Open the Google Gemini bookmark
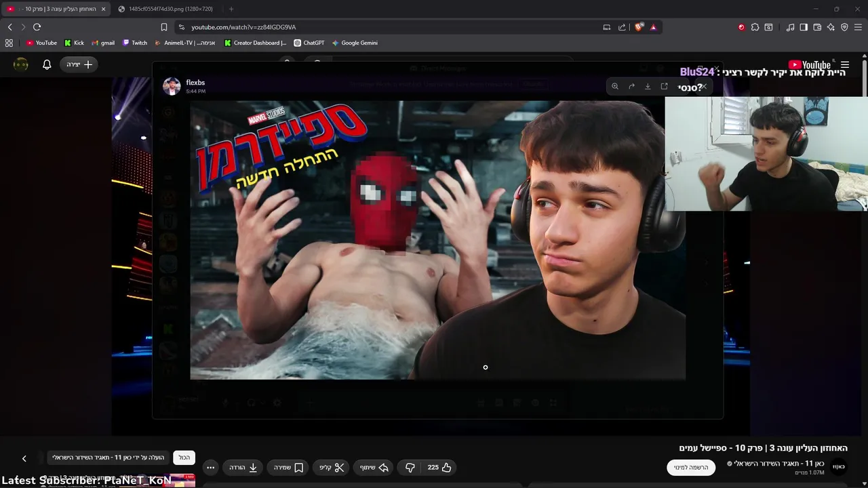Screen dimensions: 868x488 point(355,43)
